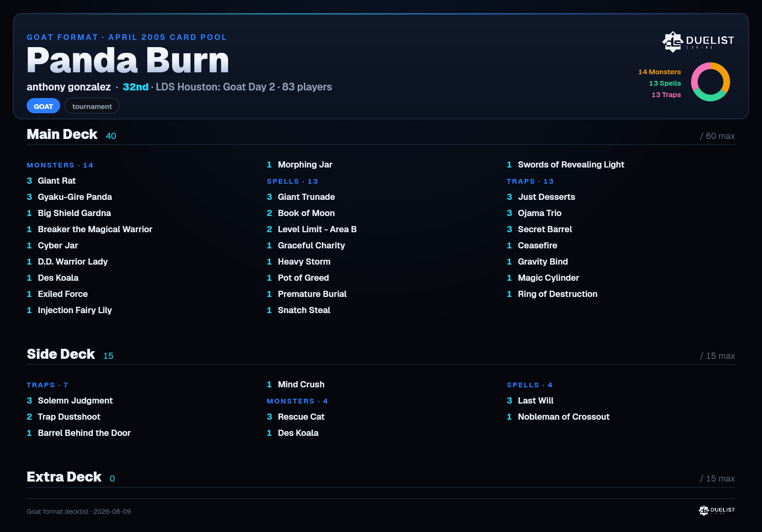Click the Extra Deck section heading
The width and height of the screenshot is (762, 532).
64,477
